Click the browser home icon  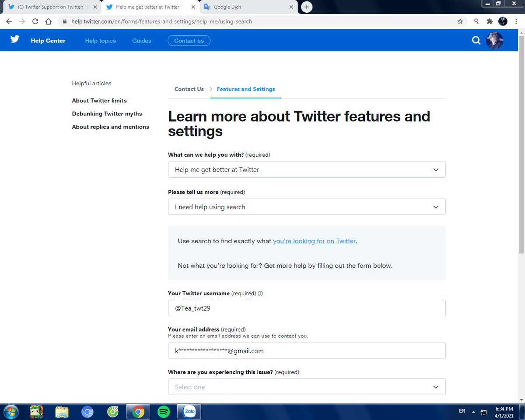49,21
